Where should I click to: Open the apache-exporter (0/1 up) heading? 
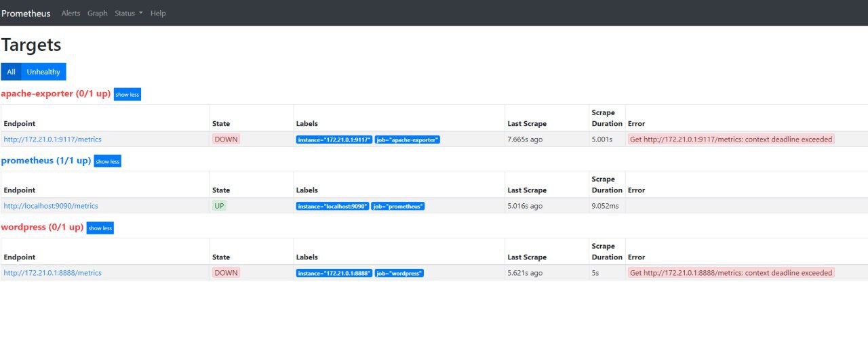coord(56,93)
